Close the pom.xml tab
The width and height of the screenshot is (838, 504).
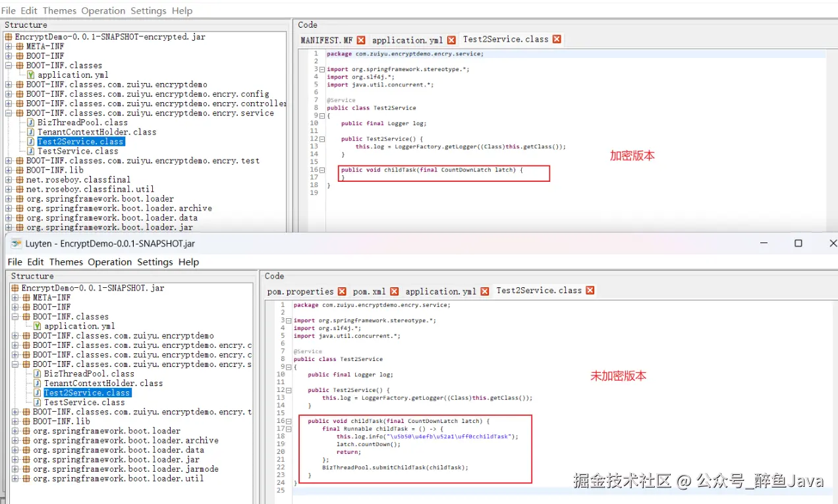coord(394,291)
